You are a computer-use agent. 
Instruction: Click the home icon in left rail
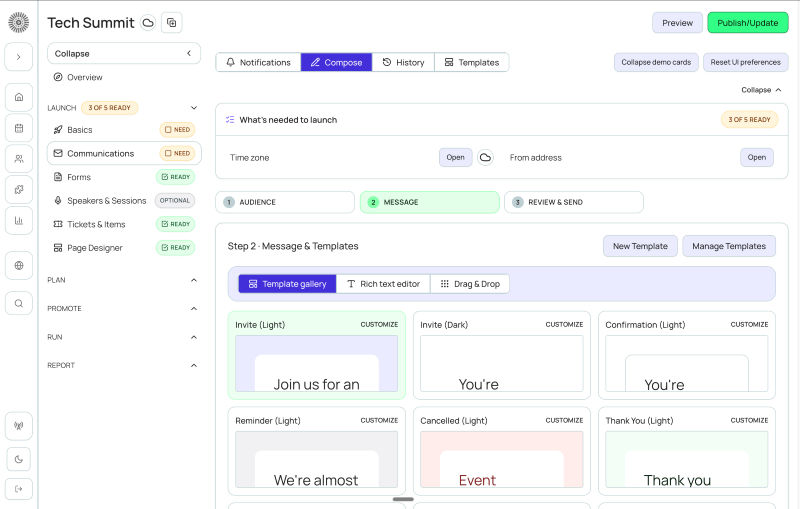[19, 97]
